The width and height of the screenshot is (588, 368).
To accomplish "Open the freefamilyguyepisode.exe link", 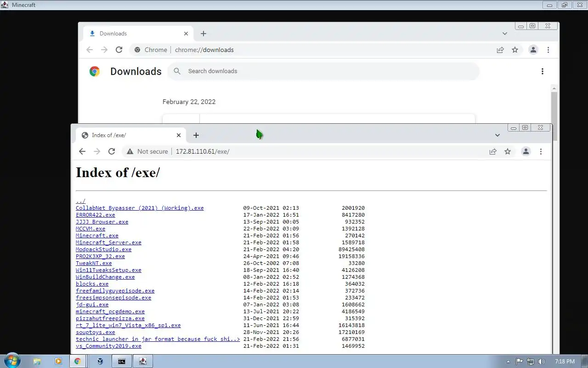I will click(x=115, y=291).
